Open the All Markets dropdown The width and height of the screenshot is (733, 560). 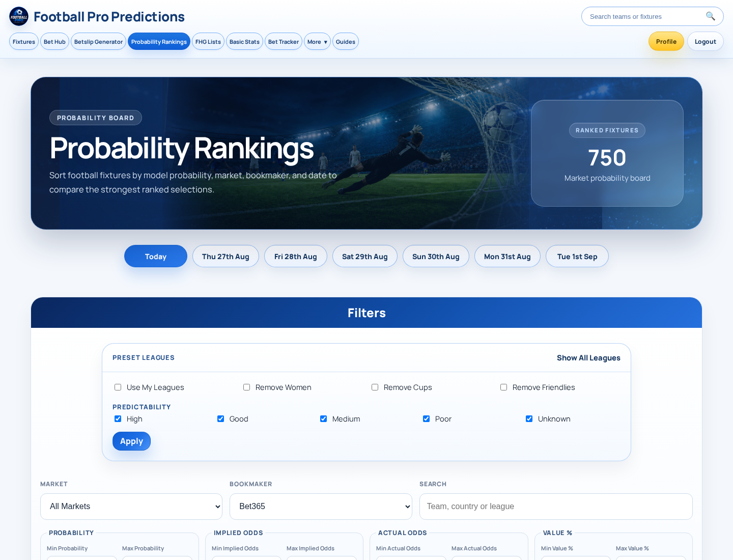click(x=131, y=507)
